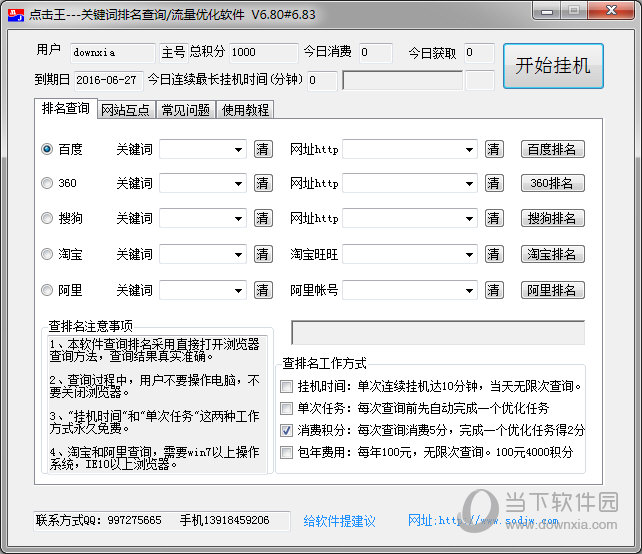Click the 百度排名 button
This screenshot has width=642, height=554.
pos(552,150)
